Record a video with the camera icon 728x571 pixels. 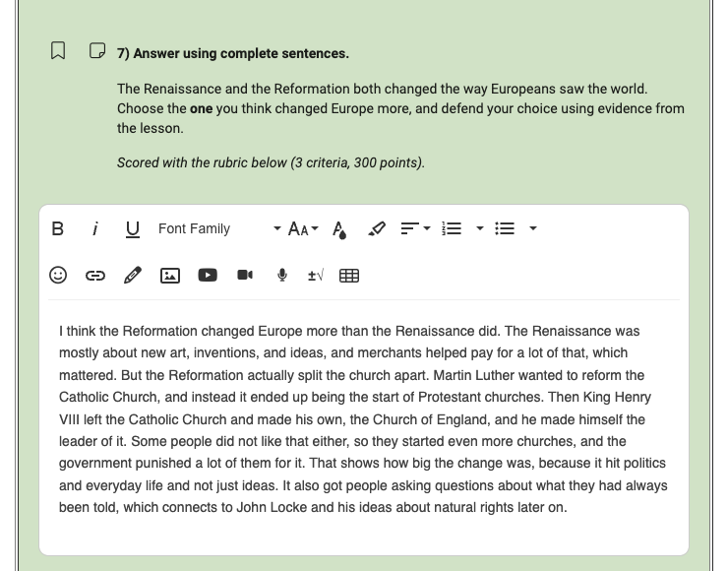pos(245,275)
